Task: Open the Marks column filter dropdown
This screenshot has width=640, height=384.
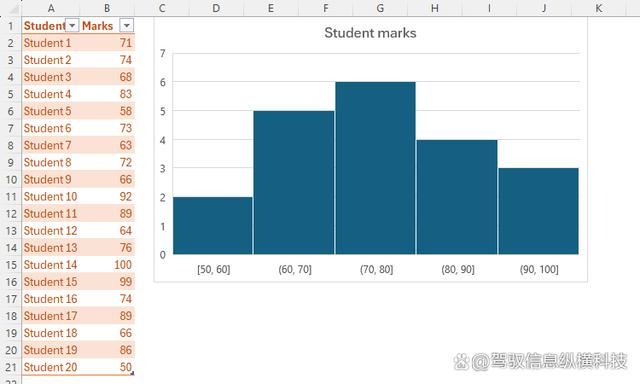Action: 127,26
